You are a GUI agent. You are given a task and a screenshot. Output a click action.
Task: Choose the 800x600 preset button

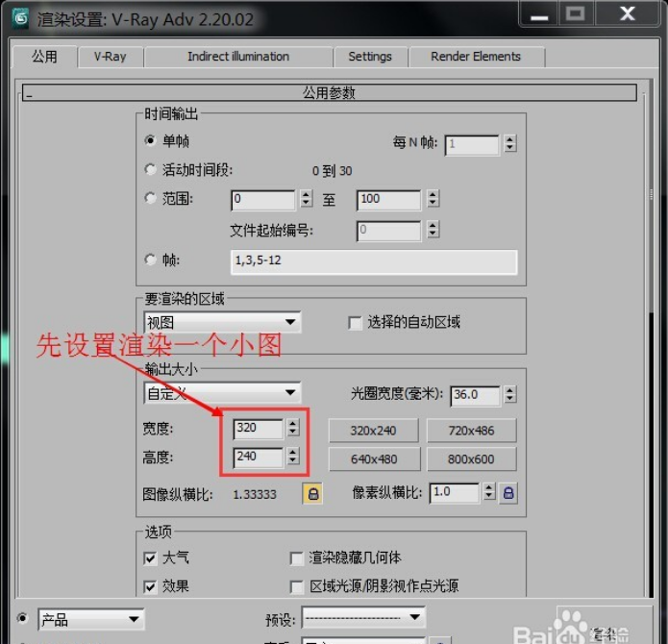coord(471,459)
